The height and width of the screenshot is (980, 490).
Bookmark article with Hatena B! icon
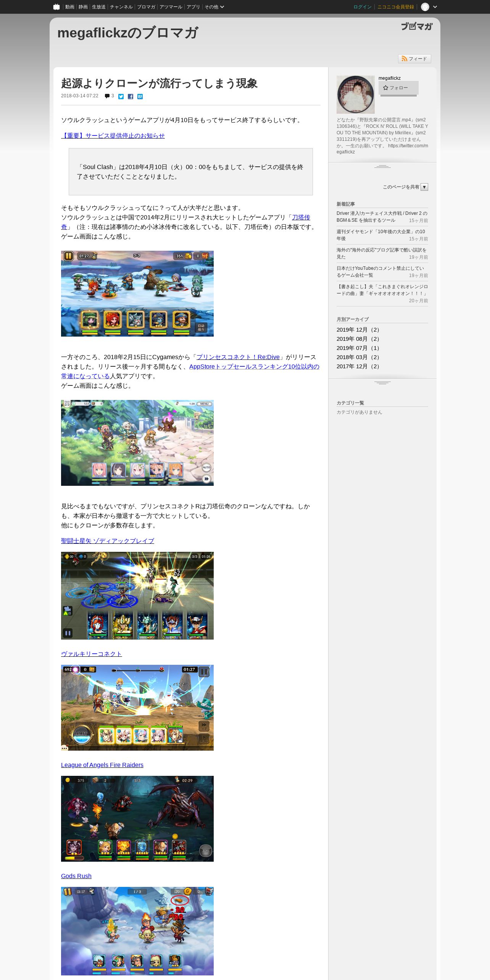140,97
